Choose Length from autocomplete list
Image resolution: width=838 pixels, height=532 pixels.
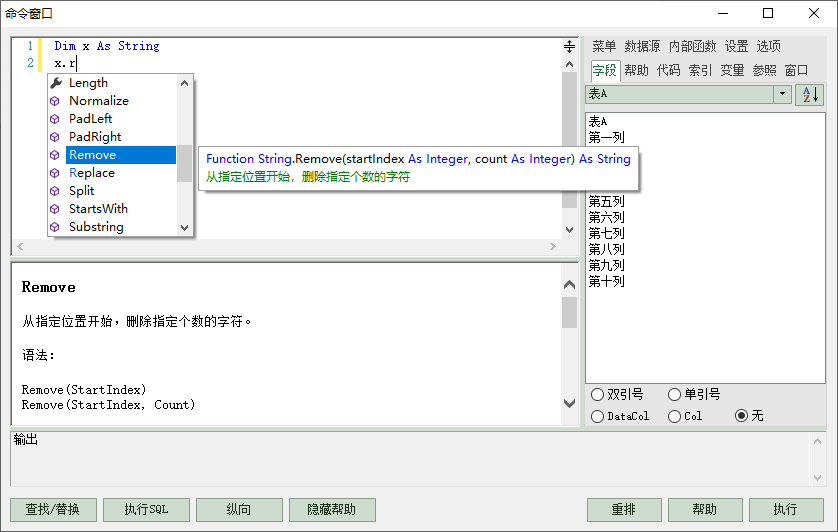coord(88,83)
